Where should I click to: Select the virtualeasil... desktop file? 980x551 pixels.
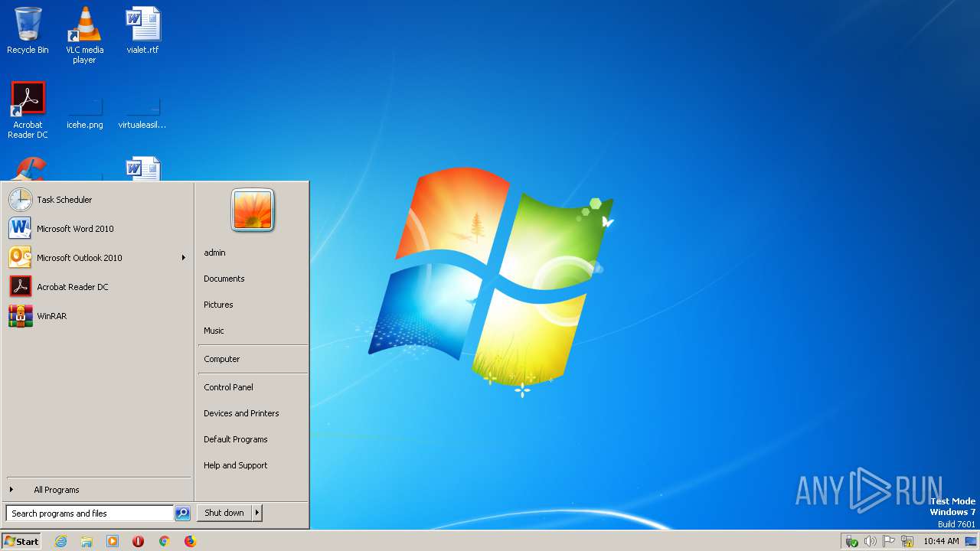coord(142,115)
